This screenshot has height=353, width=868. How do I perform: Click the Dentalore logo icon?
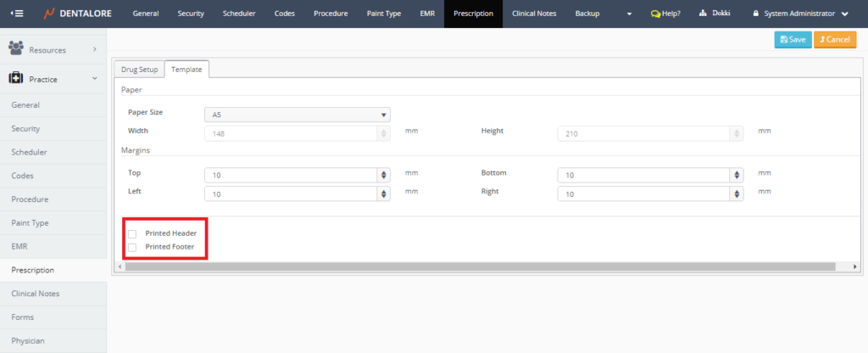click(x=49, y=14)
